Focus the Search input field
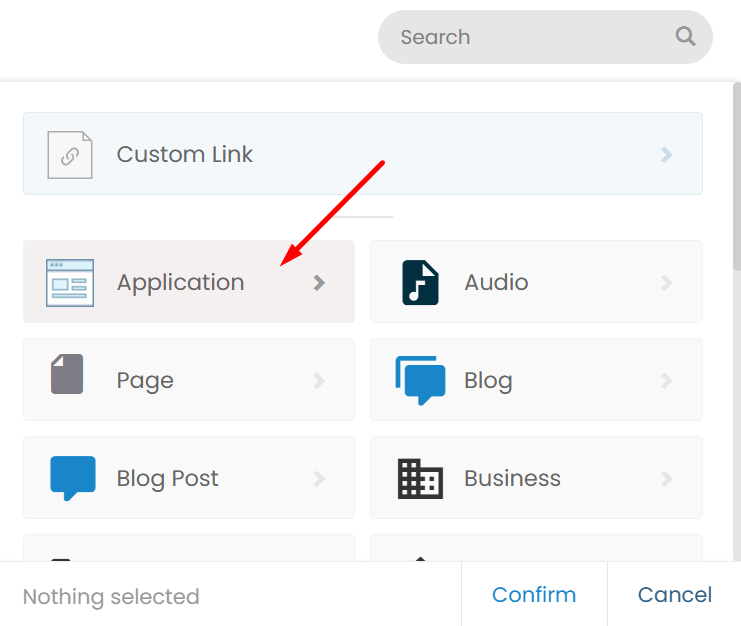The height and width of the screenshot is (626, 741). tap(545, 37)
